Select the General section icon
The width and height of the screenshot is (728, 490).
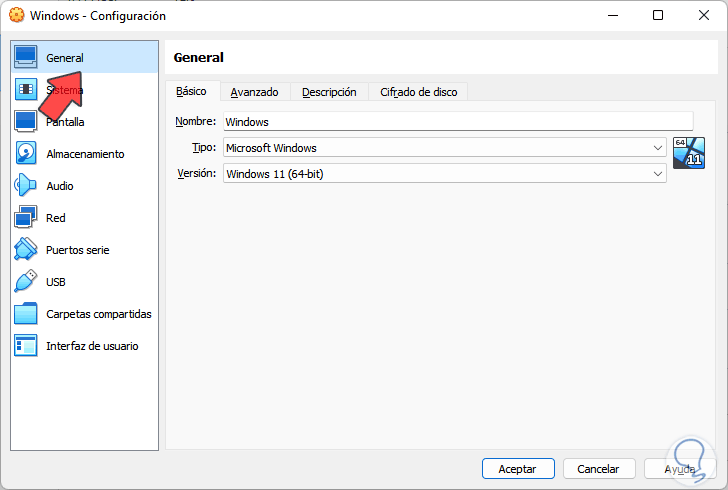[x=27, y=58]
